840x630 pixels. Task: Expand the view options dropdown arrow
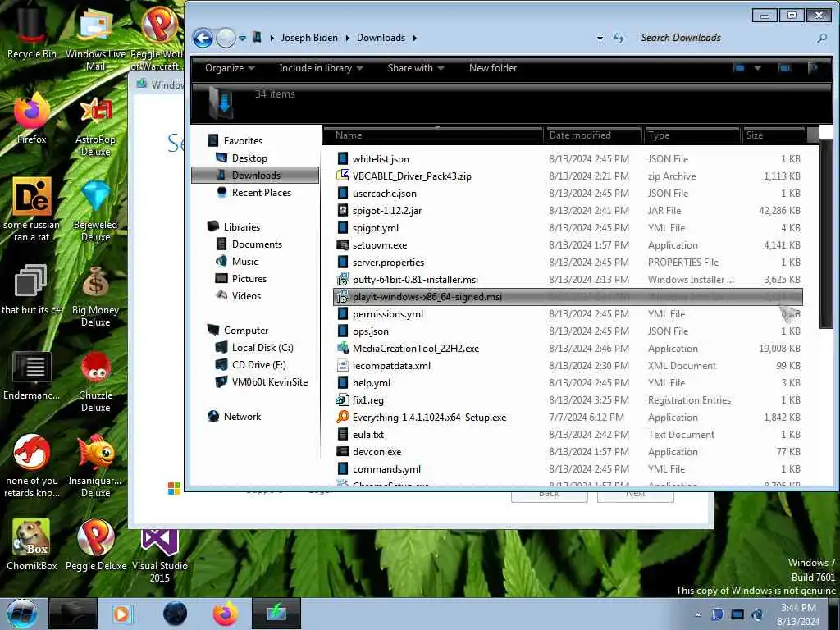click(x=757, y=68)
